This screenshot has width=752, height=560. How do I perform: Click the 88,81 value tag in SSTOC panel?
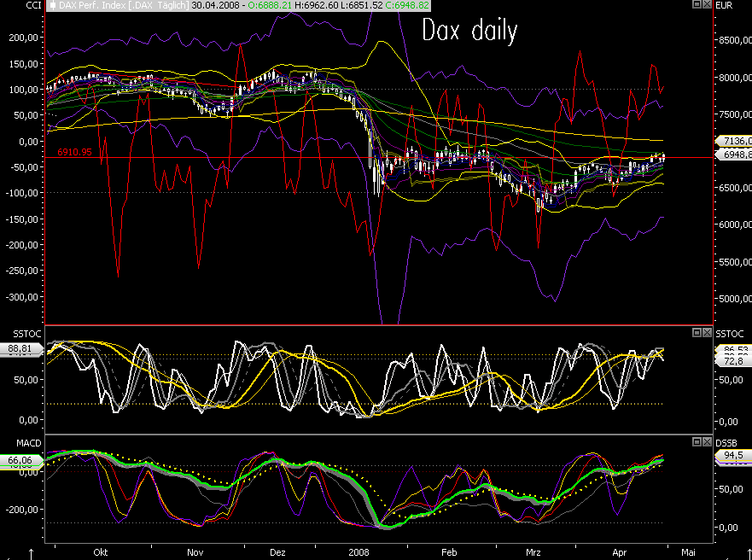point(20,348)
